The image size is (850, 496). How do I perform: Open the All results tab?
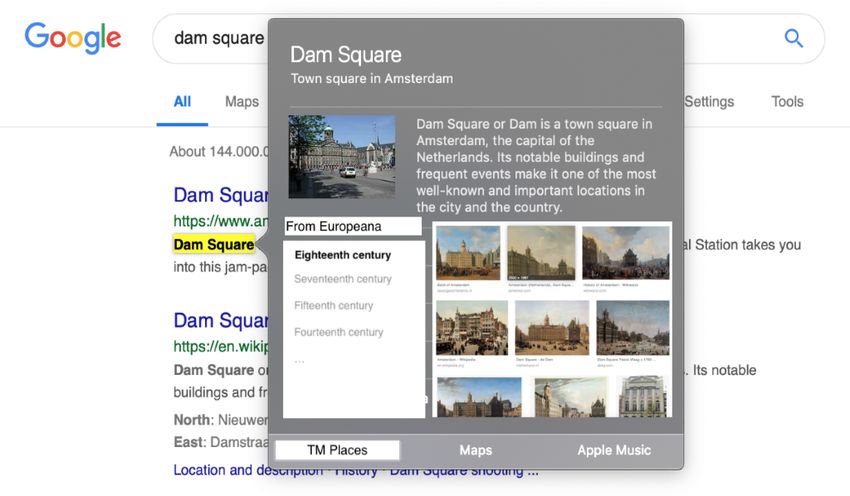(x=182, y=101)
